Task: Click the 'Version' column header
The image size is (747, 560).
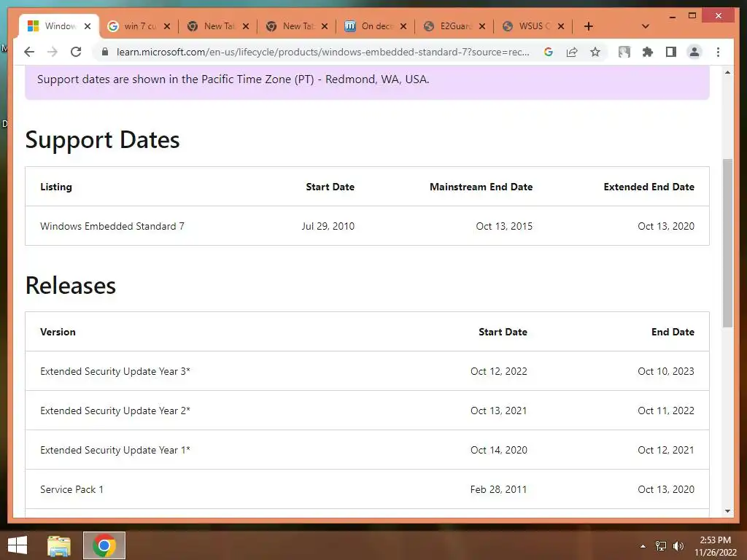Action: pos(58,332)
